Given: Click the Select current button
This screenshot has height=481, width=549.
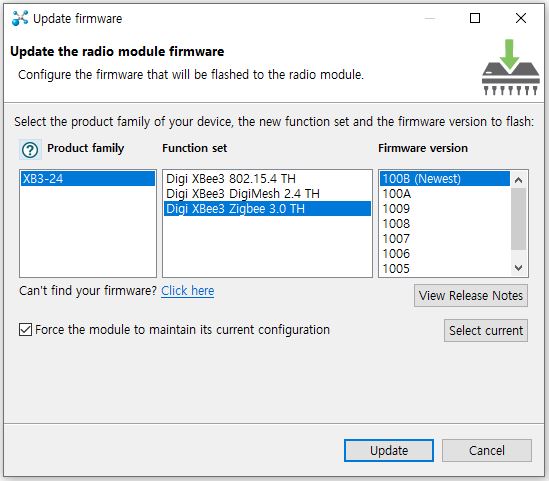Looking at the screenshot, I should (x=486, y=330).
